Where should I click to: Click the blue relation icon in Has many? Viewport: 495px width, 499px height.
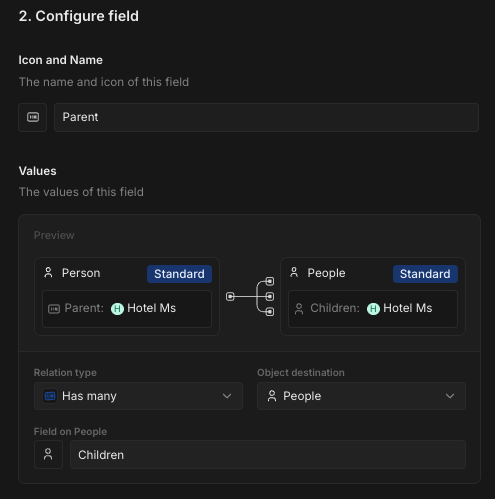click(x=50, y=396)
